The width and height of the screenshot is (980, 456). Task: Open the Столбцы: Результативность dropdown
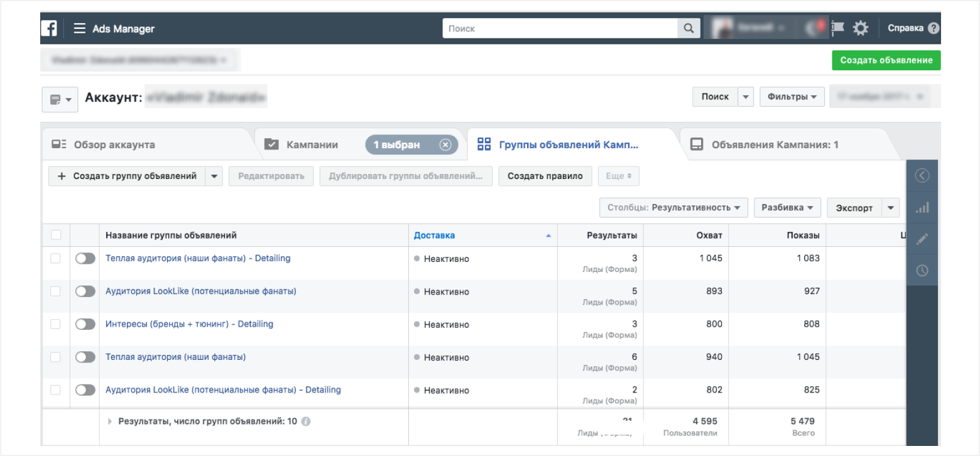(673, 207)
